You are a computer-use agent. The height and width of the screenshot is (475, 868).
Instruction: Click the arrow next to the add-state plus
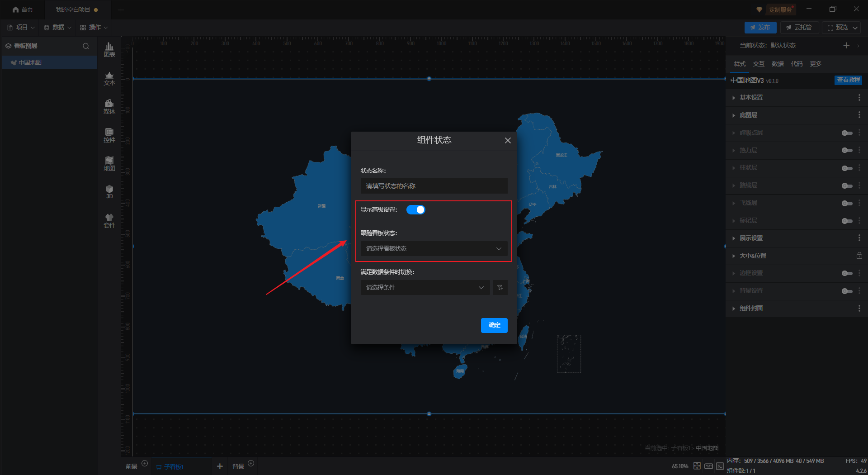[858, 45]
